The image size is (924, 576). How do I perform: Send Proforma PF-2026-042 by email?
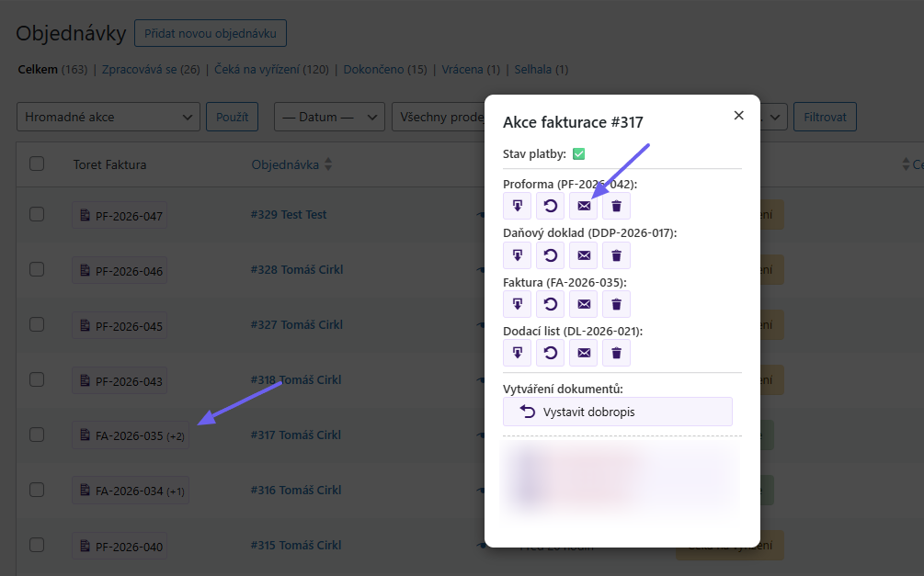(584, 206)
